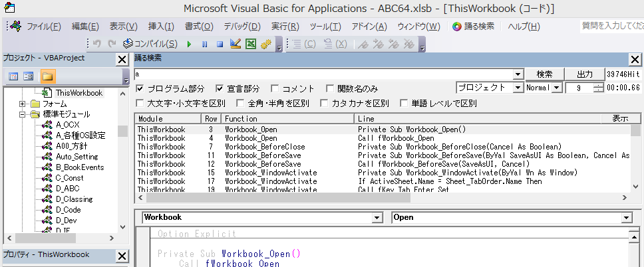Screen dimensions: 644x267
Task: Enable 全角・半角を区別 checkbox
Action: click(x=240, y=104)
